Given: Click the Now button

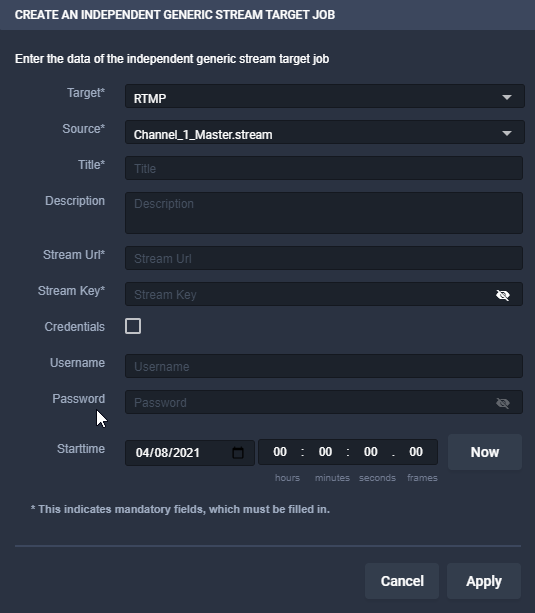Looking at the screenshot, I should click(x=485, y=452).
